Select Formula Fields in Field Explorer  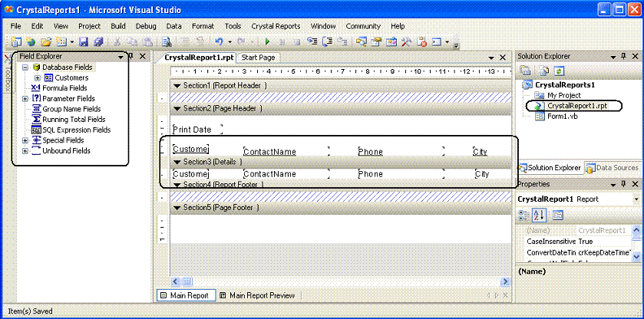64,88
